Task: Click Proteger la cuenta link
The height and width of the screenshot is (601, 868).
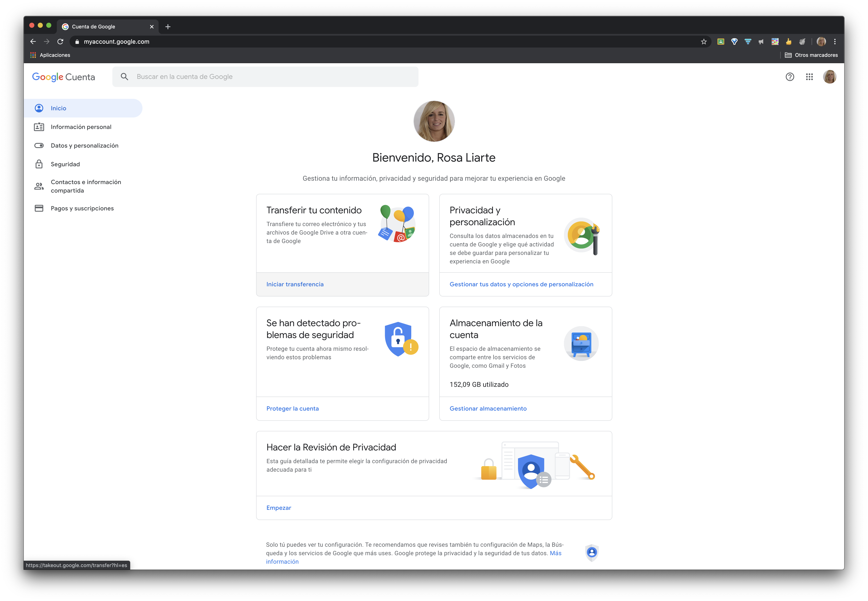Action: pyautogui.click(x=292, y=409)
